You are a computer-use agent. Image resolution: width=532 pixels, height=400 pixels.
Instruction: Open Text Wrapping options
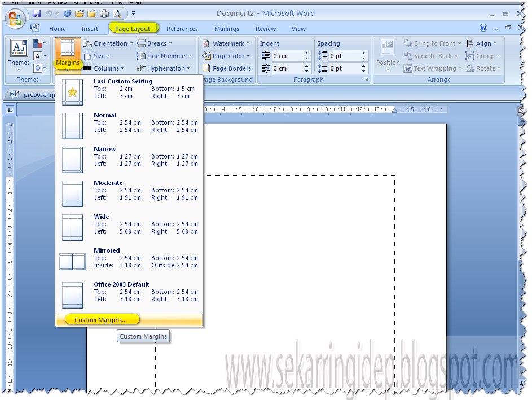coord(433,68)
